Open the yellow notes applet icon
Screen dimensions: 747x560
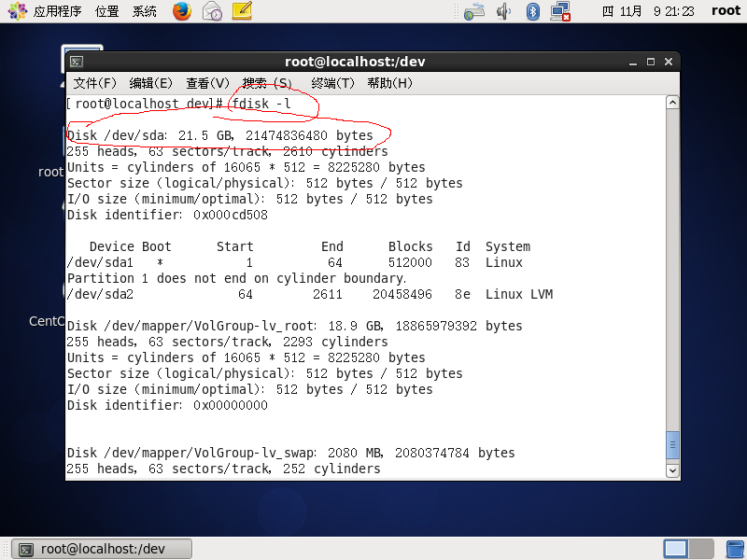tap(242, 11)
